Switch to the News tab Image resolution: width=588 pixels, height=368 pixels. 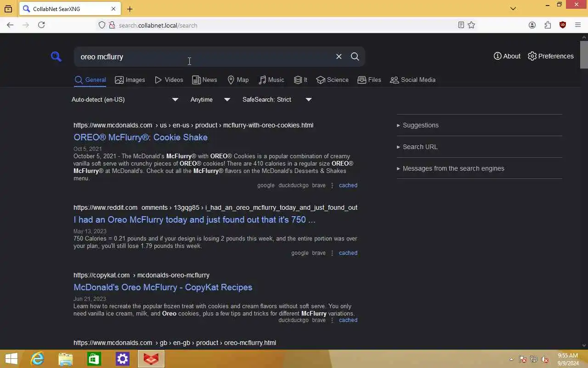(204, 80)
